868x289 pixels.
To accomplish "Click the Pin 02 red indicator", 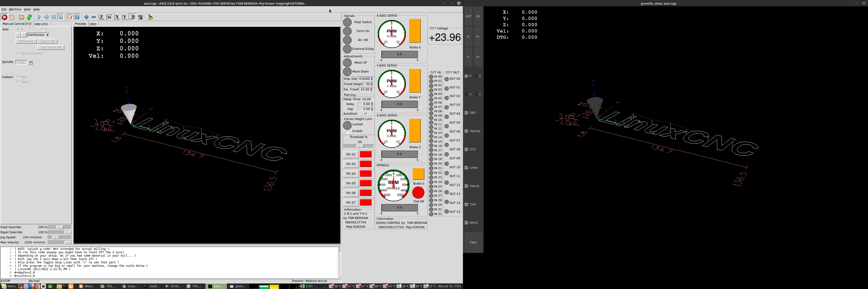I will pyautogui.click(x=366, y=154).
